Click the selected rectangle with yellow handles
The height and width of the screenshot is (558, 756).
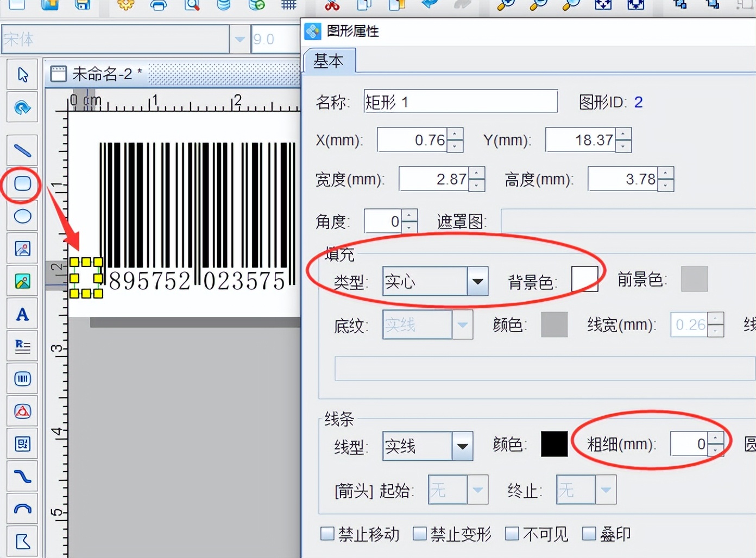coord(86,278)
